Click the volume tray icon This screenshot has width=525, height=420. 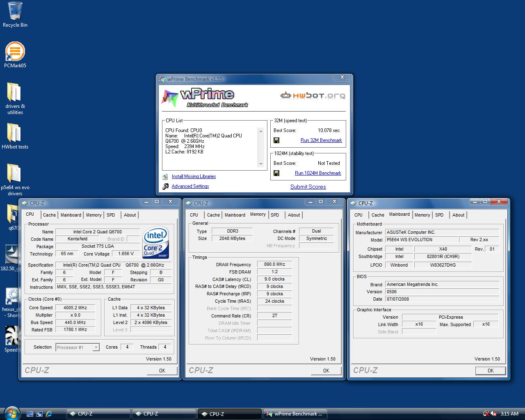pyautogui.click(x=493, y=413)
